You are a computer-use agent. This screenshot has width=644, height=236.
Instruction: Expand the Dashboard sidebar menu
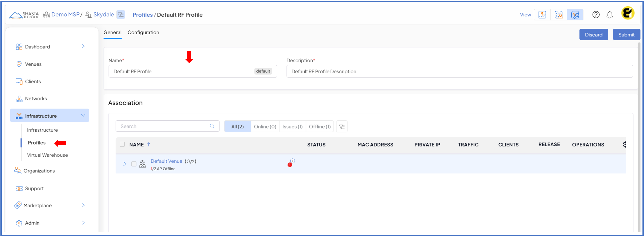coord(83,47)
